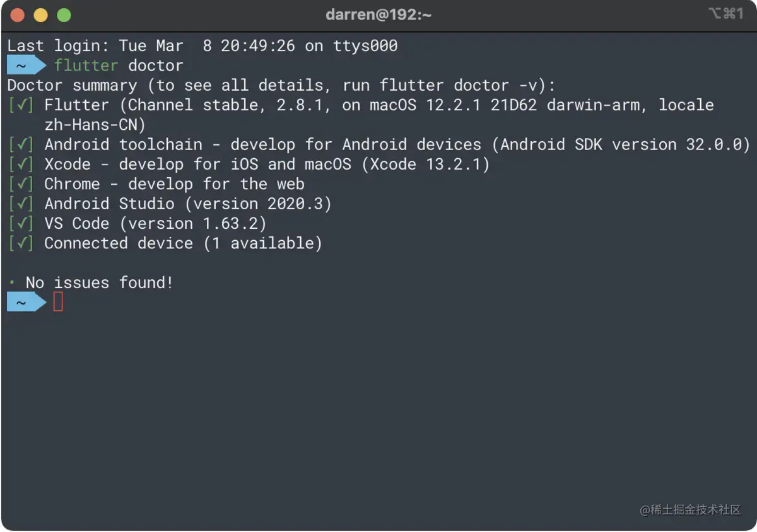Click the Last login line text
Viewport: 757px width, 532px height.
202,46
